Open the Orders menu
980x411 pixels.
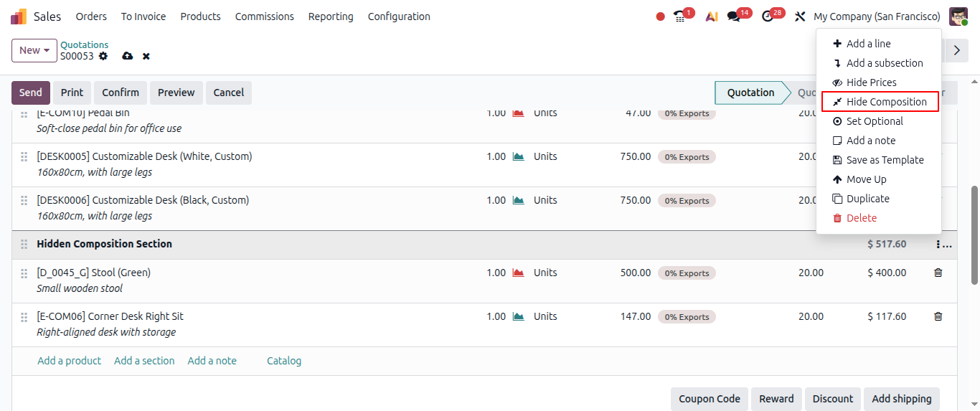(91, 16)
